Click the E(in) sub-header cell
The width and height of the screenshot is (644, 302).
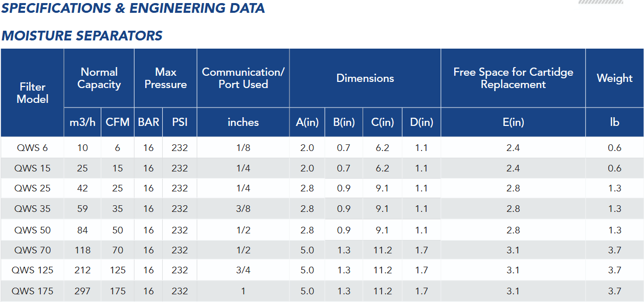pyautogui.click(x=513, y=122)
